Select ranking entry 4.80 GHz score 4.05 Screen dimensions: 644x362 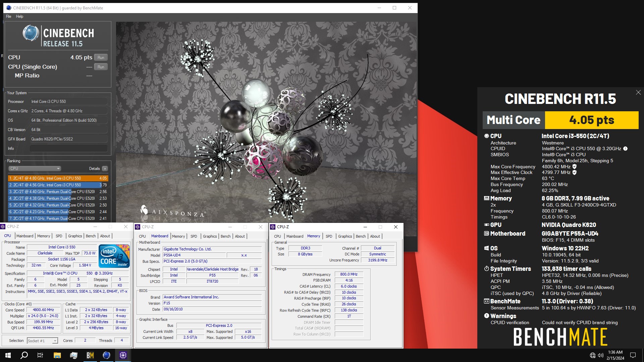point(58,178)
